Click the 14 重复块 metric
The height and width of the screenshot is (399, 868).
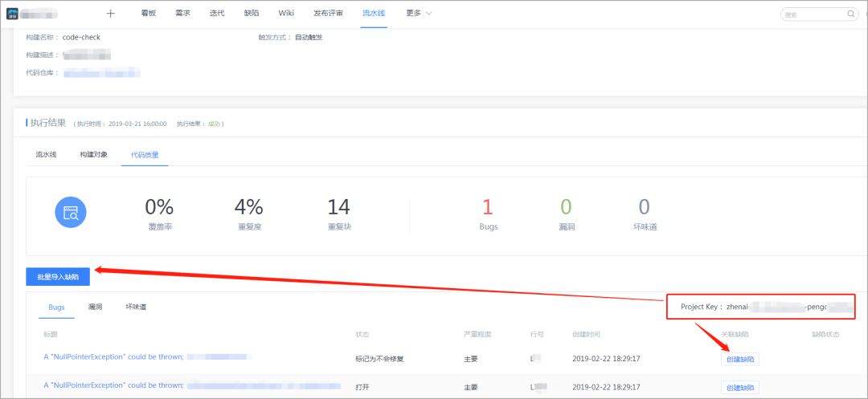(339, 215)
